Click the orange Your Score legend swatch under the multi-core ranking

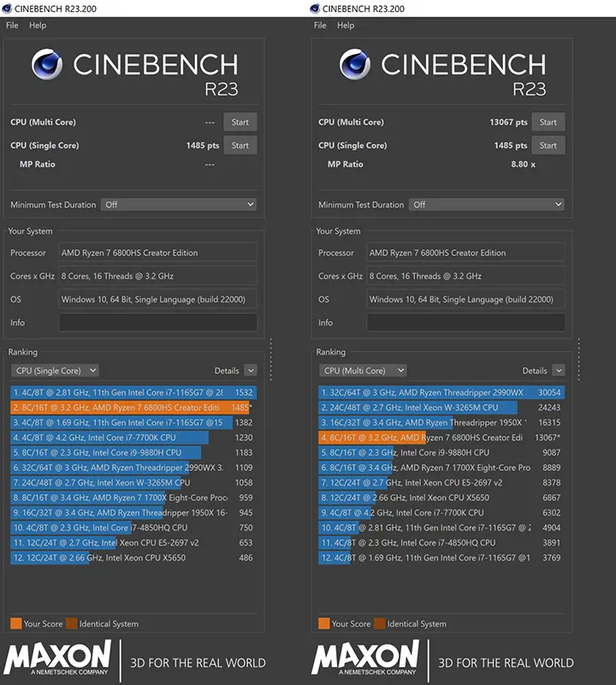coord(323,623)
